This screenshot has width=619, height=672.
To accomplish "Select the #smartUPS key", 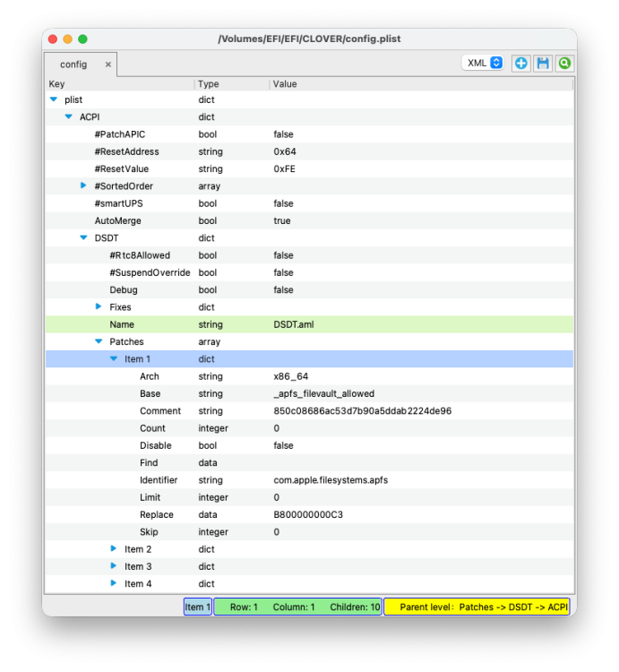I will tap(118, 203).
